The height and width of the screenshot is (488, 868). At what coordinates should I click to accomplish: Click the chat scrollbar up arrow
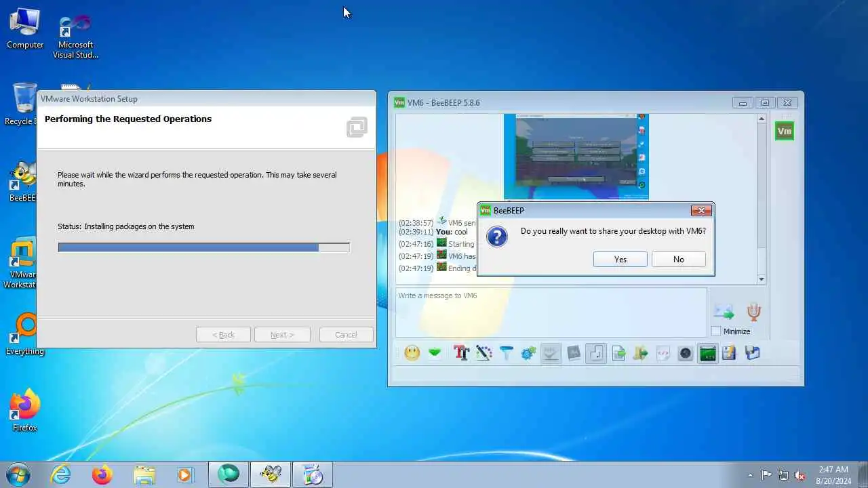click(761, 119)
